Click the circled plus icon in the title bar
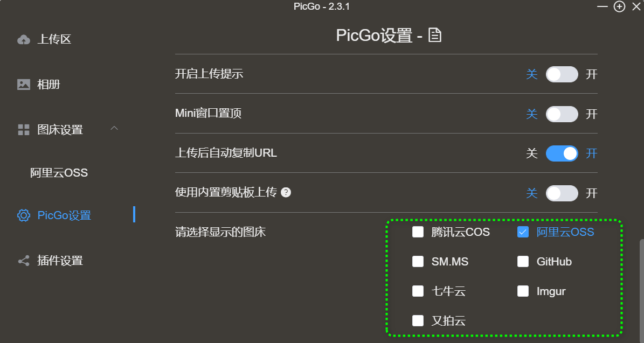Screen dimensions: 644x343 [619, 7]
